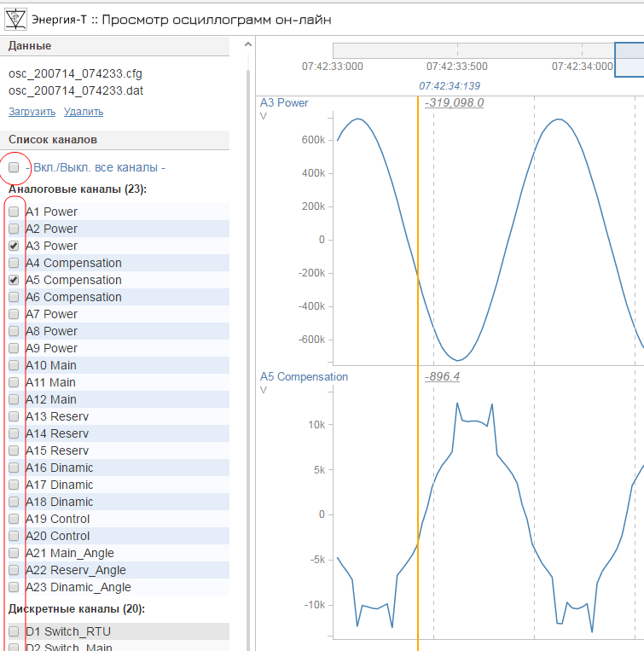Enable the A7 Power checkbox

coord(14,314)
